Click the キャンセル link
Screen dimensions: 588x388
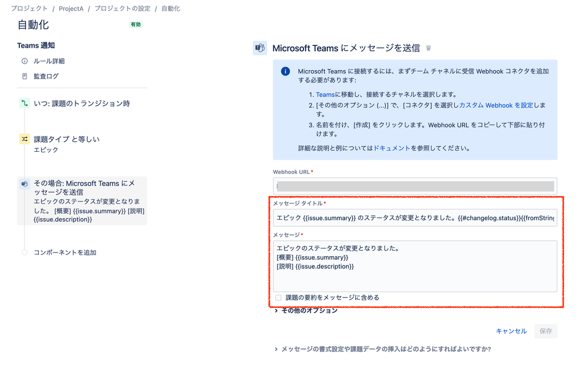pyautogui.click(x=511, y=331)
